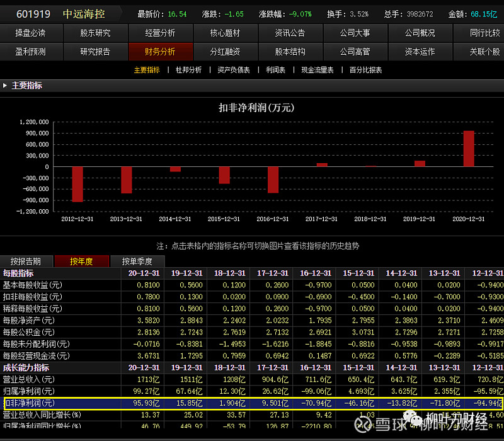Screen dimensions: 504x441
Task: Open the 公司大事 tab
Action: 355,33
